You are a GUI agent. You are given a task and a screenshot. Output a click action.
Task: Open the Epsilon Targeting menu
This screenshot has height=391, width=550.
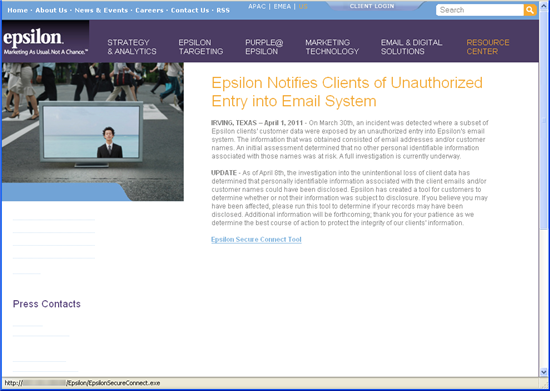pyautogui.click(x=201, y=47)
